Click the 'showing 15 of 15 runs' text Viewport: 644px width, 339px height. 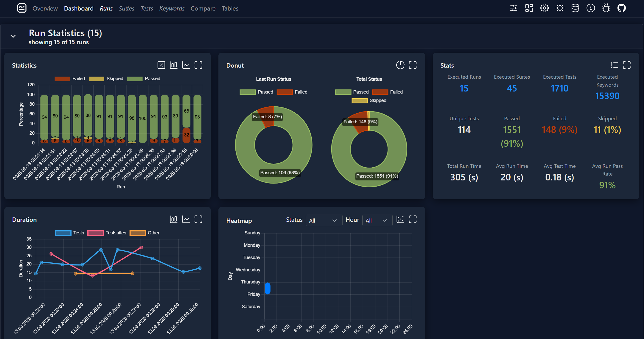pos(59,42)
